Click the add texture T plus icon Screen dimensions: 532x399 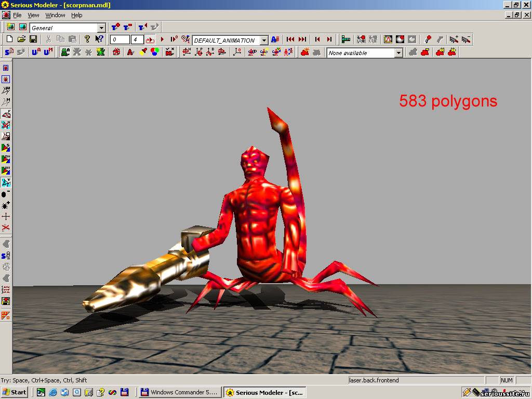pyautogui.click(x=116, y=27)
